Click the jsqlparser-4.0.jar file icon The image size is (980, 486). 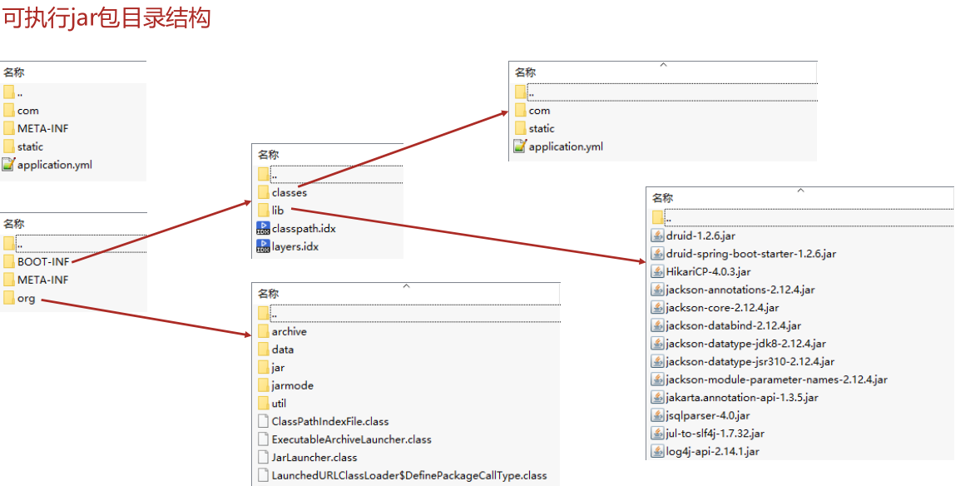[x=657, y=415]
